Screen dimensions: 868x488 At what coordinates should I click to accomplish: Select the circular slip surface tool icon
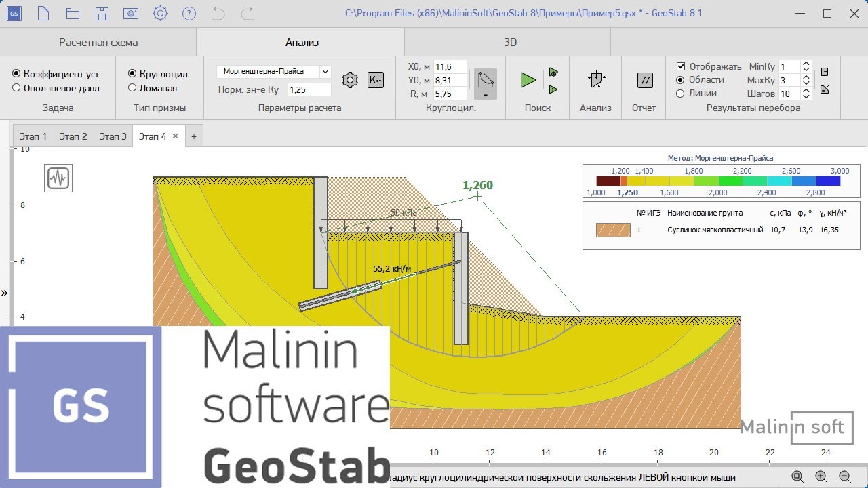(x=486, y=79)
